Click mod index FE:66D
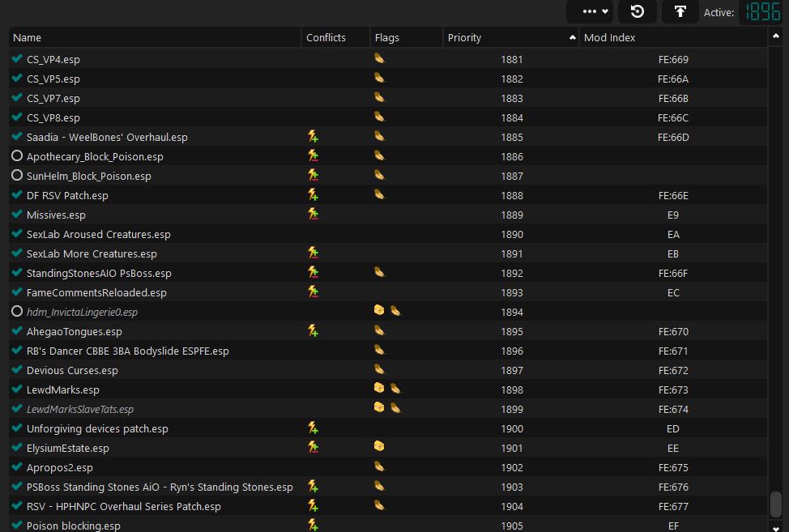The height and width of the screenshot is (532, 789). pyautogui.click(x=673, y=138)
